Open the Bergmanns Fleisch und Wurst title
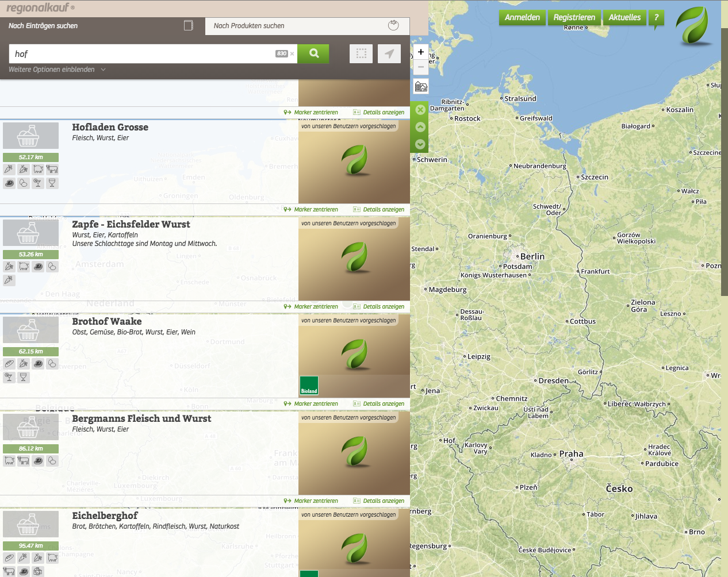The width and height of the screenshot is (728, 577). [141, 418]
